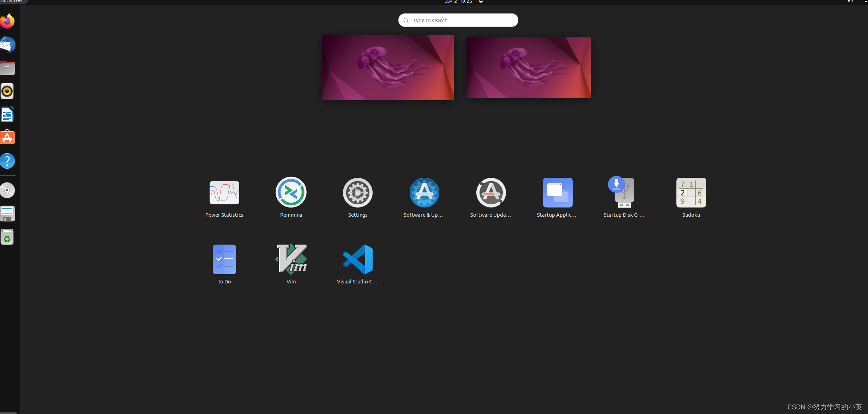Select the first workspace thumbnail

(x=388, y=68)
